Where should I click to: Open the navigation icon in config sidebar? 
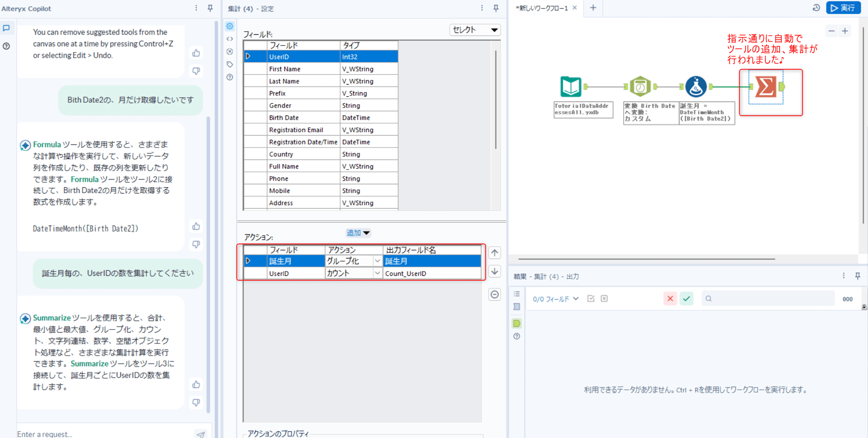coord(230,52)
